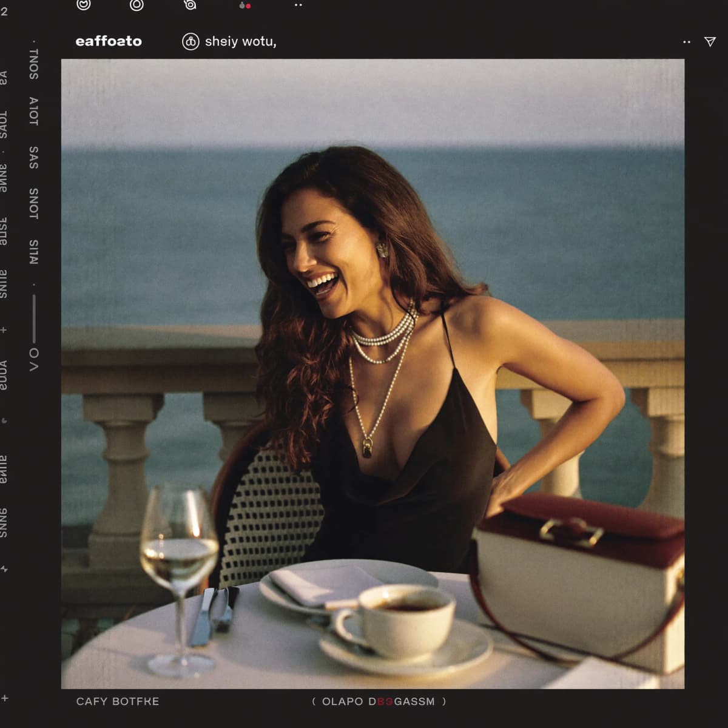
Task: Select the vertical 'SAS' sidebar item
Action: (x=34, y=158)
